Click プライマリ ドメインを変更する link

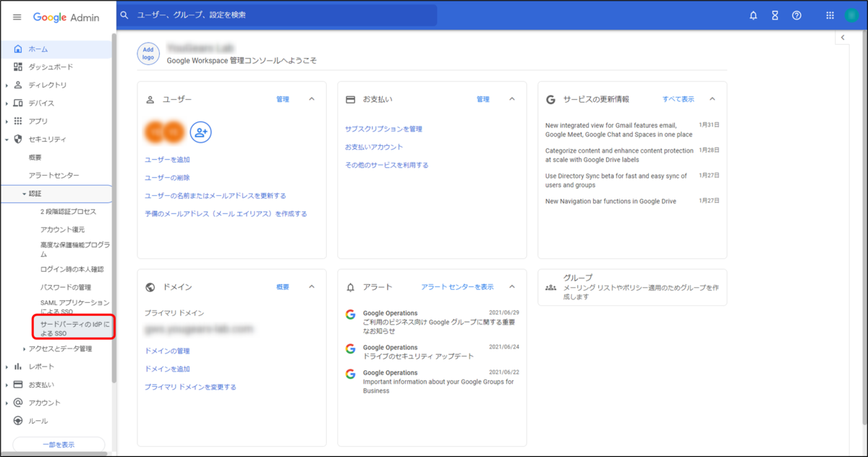[190, 387]
